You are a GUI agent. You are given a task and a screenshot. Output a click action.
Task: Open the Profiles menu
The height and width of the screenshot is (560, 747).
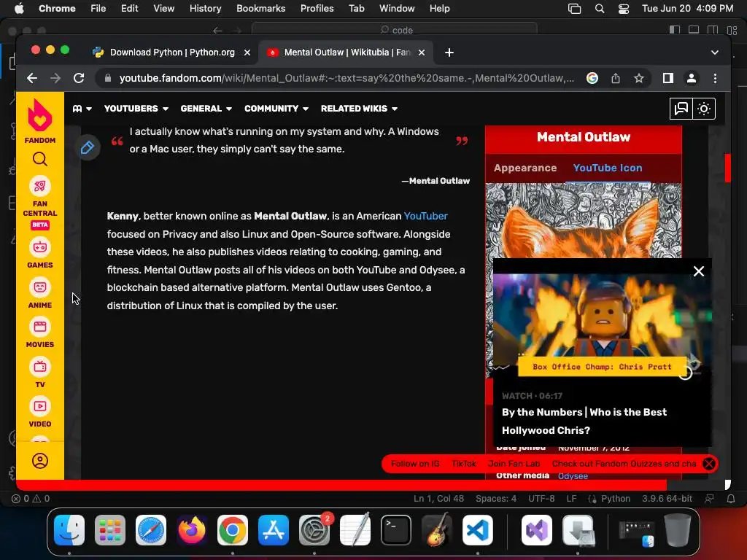pos(317,8)
